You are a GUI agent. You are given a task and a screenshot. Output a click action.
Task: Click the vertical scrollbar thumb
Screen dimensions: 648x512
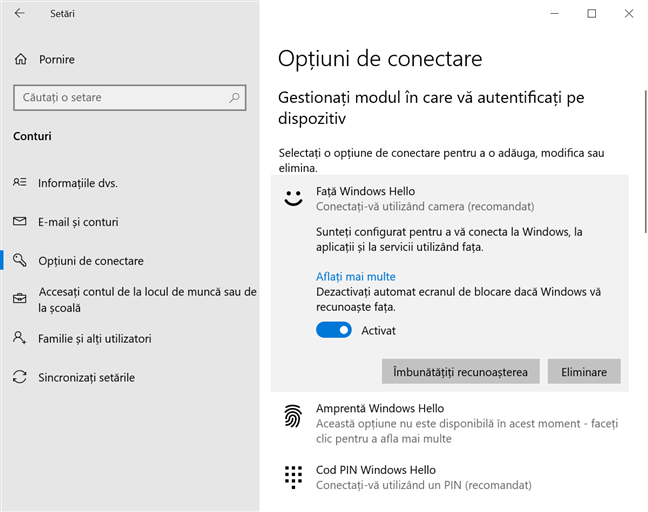coord(645,161)
